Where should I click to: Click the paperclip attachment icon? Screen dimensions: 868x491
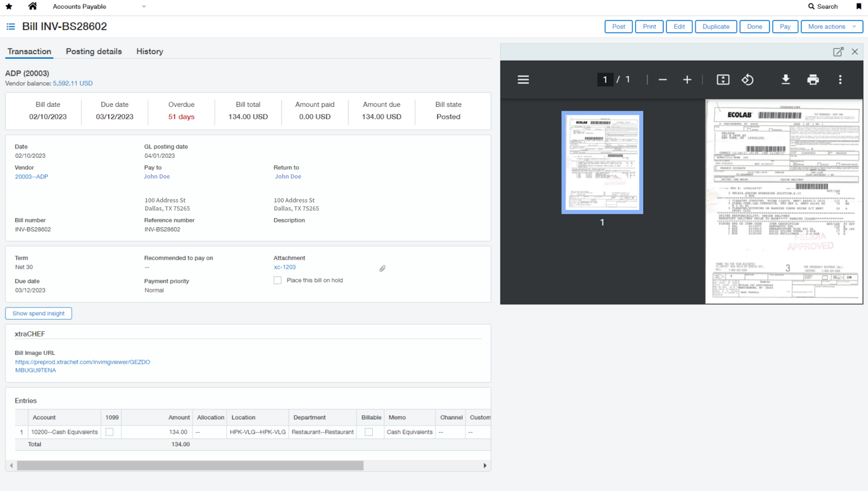382,269
